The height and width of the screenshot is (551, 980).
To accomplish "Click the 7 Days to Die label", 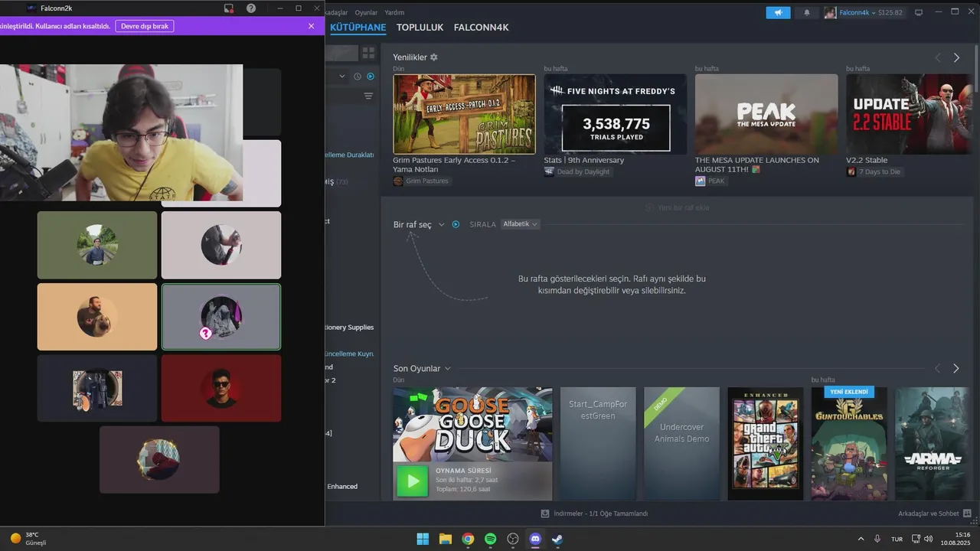I will click(x=874, y=172).
